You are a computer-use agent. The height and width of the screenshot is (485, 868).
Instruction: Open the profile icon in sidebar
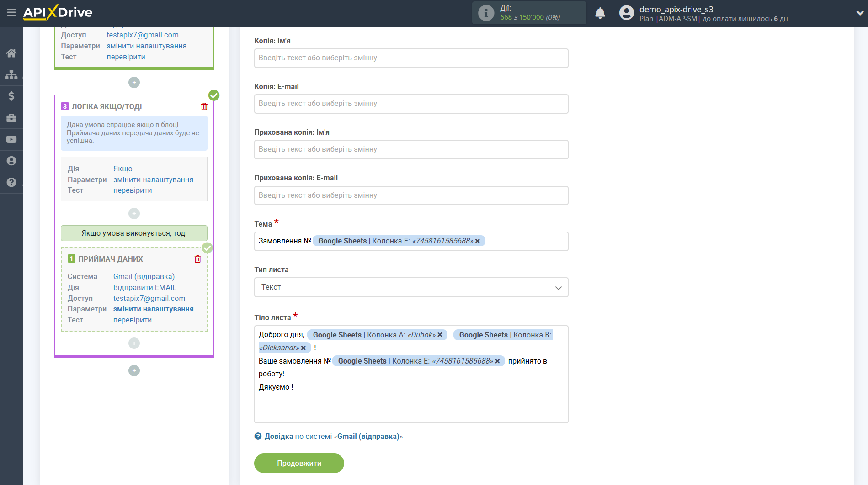(11, 161)
